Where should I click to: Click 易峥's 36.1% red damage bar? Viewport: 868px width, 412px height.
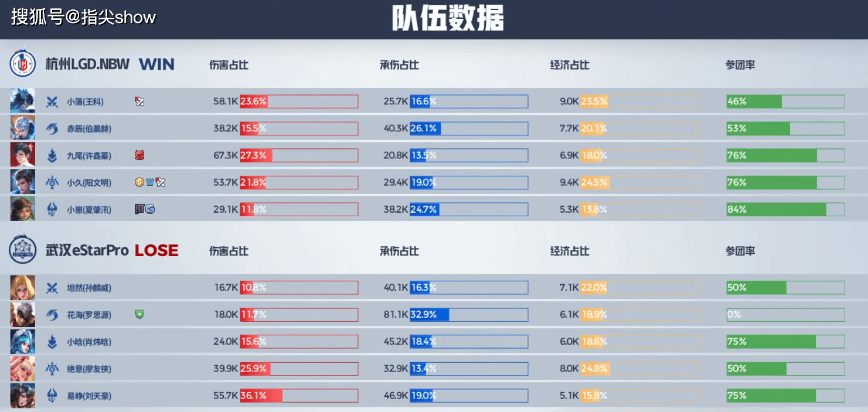click(261, 396)
